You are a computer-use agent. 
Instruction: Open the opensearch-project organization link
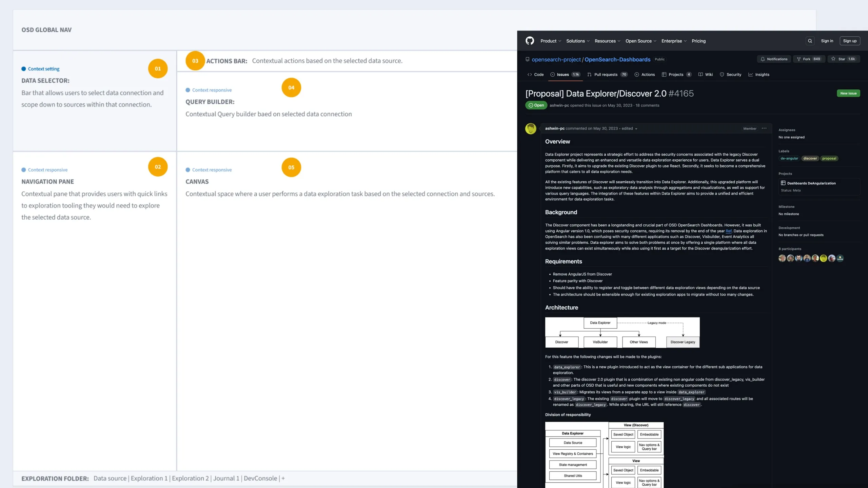pos(556,59)
